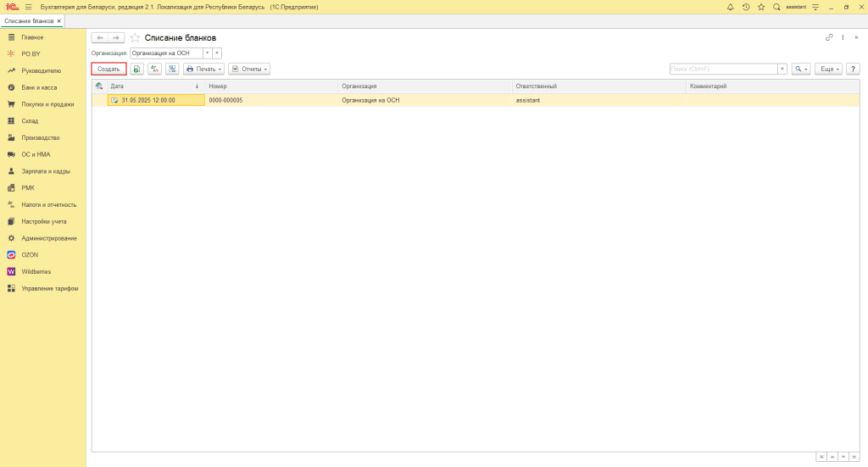The width and height of the screenshot is (868, 467).
Task: Open the history clock icon
Action: point(746,7)
